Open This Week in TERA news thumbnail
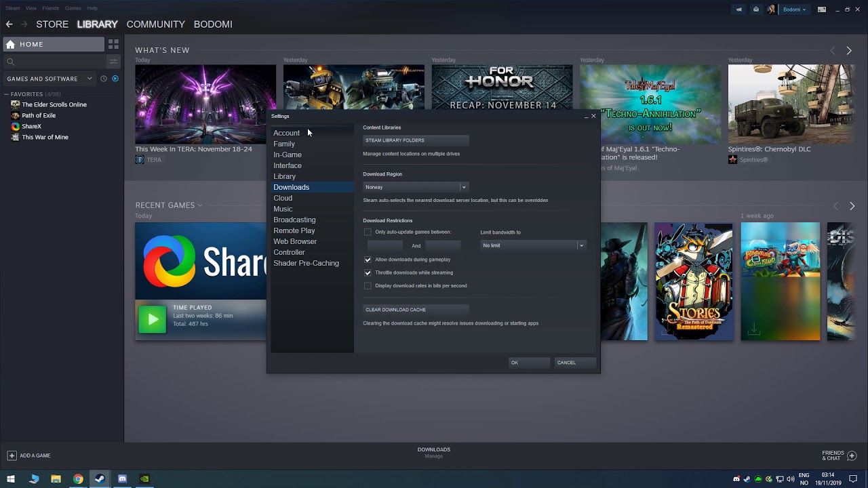The width and height of the screenshot is (868, 488). tap(205, 104)
